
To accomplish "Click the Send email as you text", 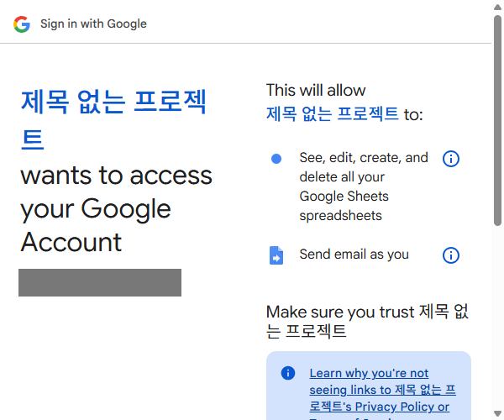I will click(x=354, y=255).
